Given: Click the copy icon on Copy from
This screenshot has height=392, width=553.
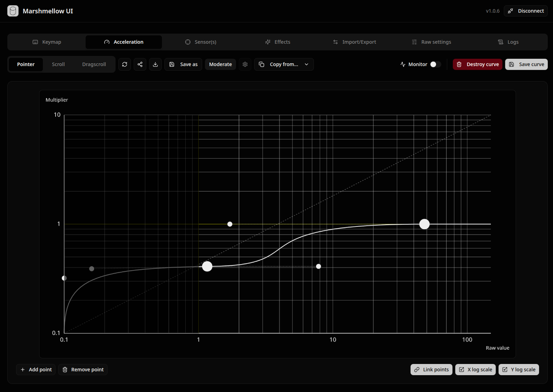Looking at the screenshot, I should coord(261,64).
